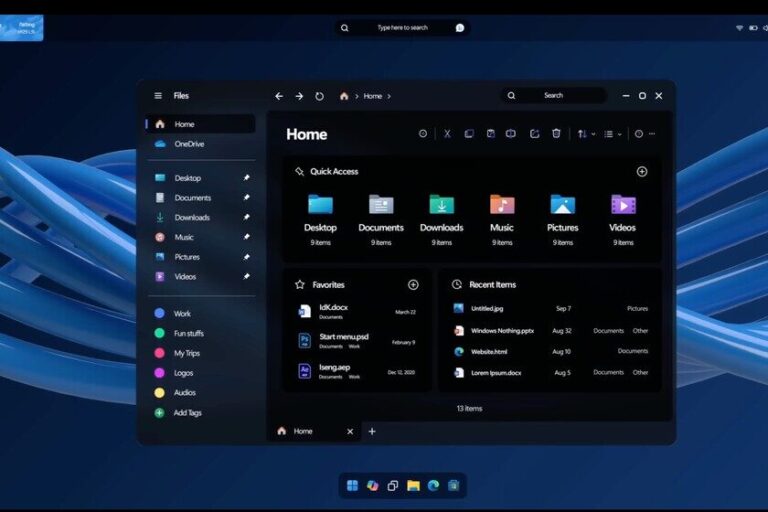Screen dimensions: 768x512
Task: Open the hamburger menu next to Files
Action: [158, 96]
